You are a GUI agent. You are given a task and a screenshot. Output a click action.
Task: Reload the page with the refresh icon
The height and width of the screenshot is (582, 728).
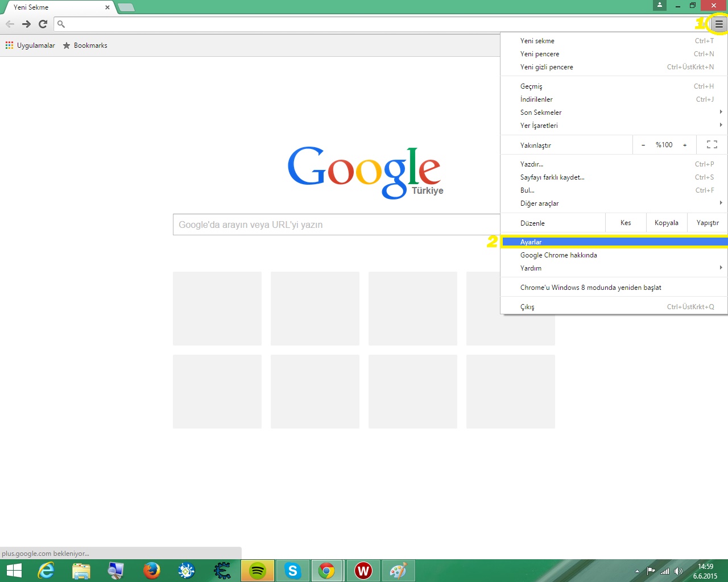coord(43,24)
